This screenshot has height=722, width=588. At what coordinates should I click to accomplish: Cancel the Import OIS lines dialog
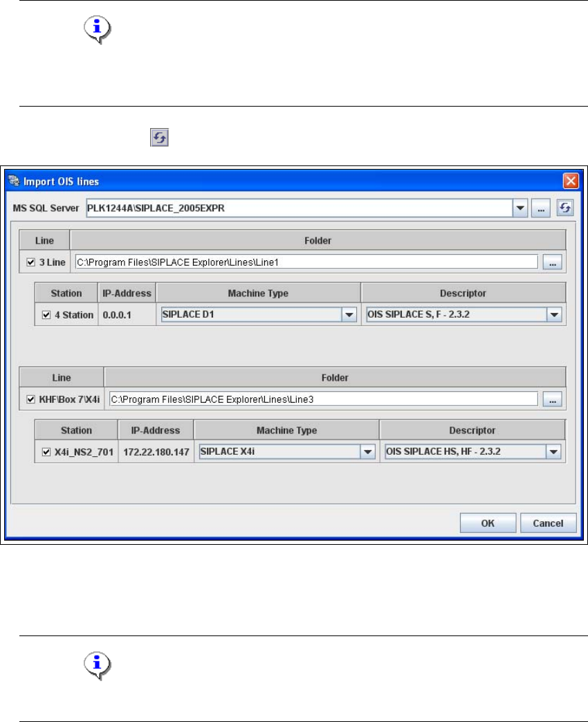pos(548,523)
